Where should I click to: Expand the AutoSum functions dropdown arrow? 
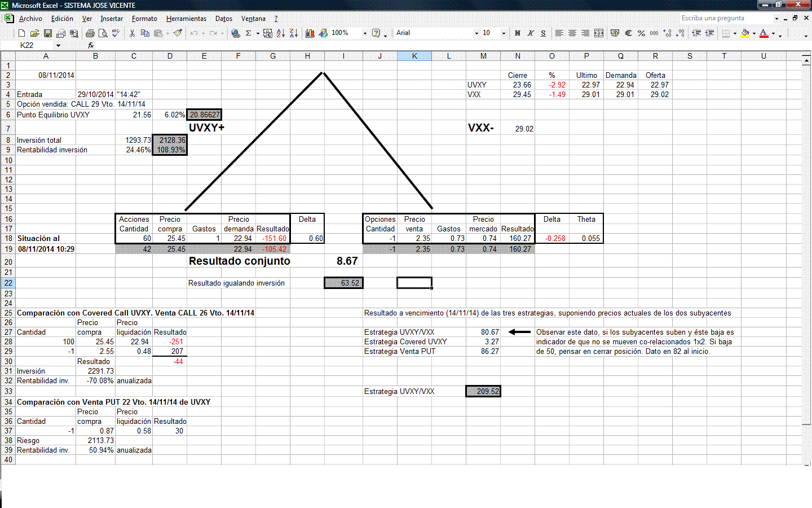[x=258, y=33]
